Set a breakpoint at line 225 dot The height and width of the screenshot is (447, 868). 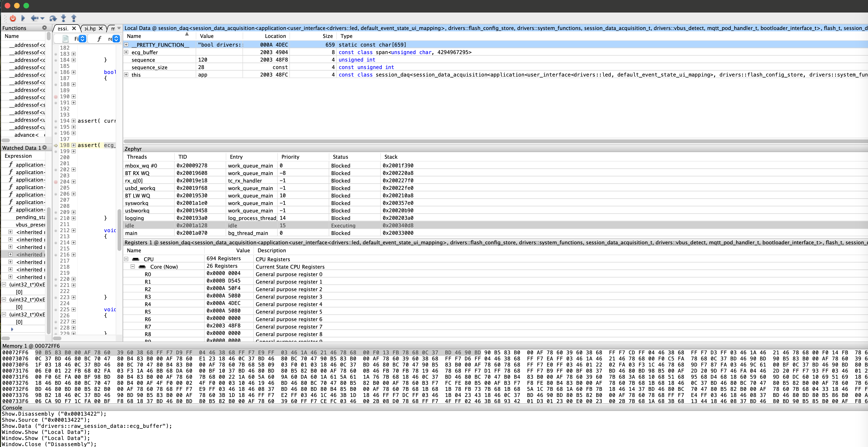point(56,310)
